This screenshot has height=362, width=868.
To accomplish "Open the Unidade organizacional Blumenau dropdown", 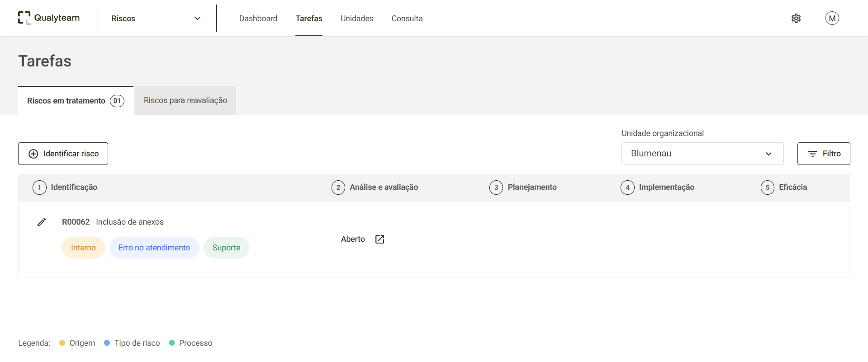I will pos(702,154).
